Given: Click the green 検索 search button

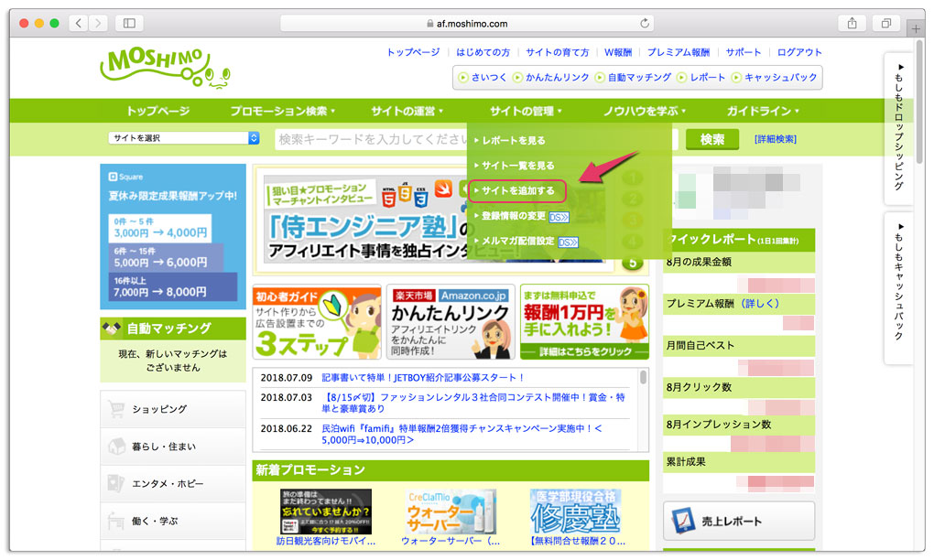Looking at the screenshot, I should tap(711, 139).
